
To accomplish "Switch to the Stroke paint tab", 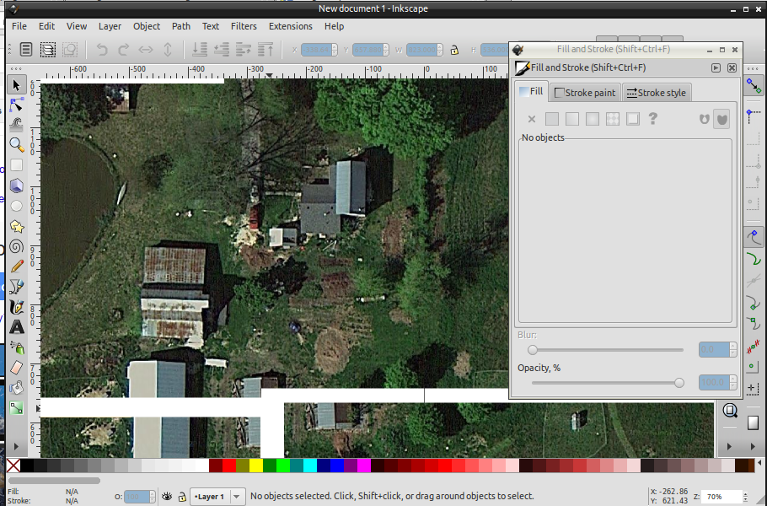I will click(x=585, y=93).
